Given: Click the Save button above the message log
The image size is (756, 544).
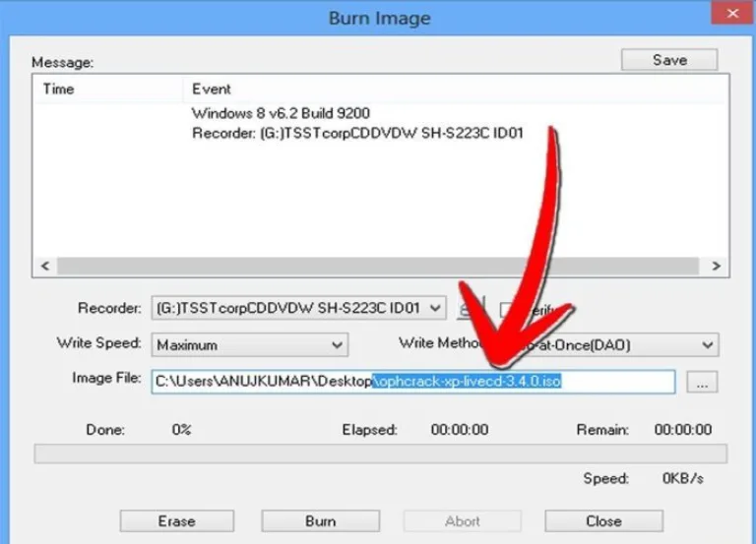Looking at the screenshot, I should [x=669, y=60].
